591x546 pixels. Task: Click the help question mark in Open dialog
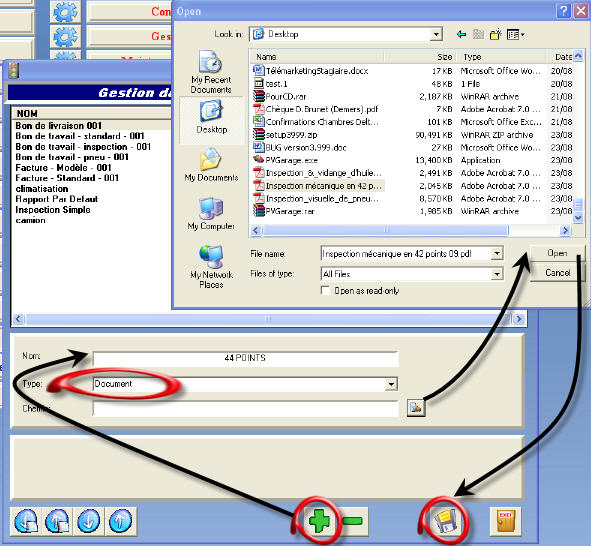click(x=563, y=11)
